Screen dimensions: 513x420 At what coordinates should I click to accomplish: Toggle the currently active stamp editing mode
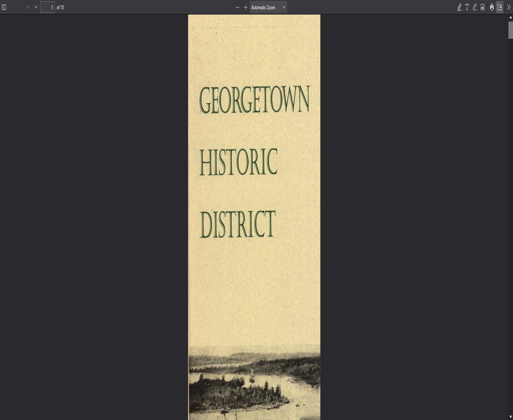pos(499,7)
